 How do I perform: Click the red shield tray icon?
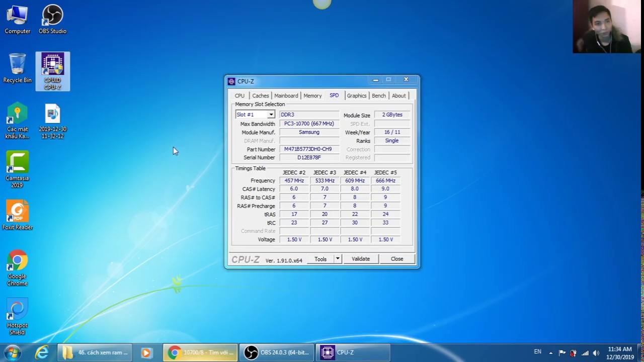tap(573, 353)
